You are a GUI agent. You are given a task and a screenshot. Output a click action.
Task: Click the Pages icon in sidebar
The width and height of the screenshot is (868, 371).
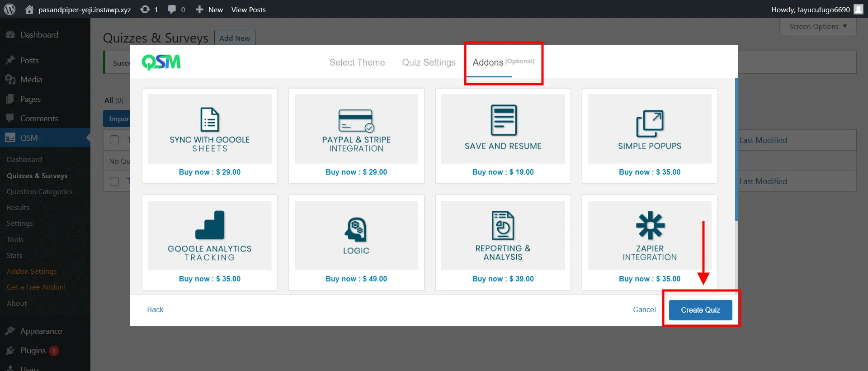10,99
